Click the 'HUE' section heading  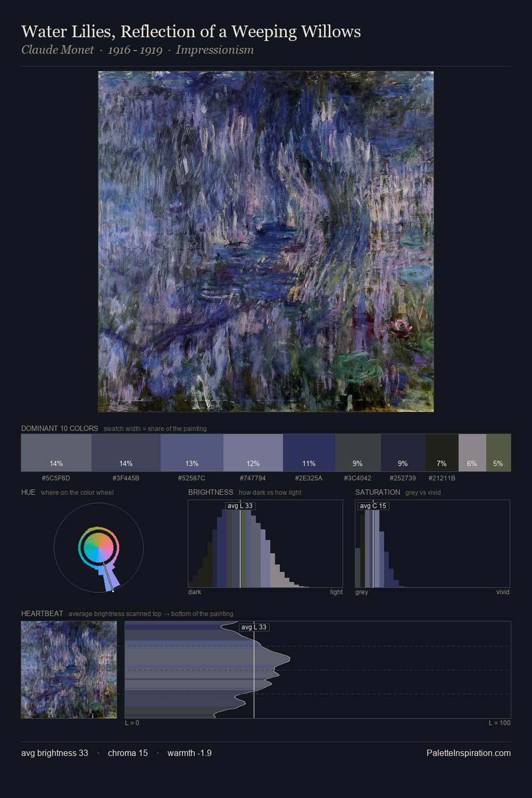[x=28, y=492]
